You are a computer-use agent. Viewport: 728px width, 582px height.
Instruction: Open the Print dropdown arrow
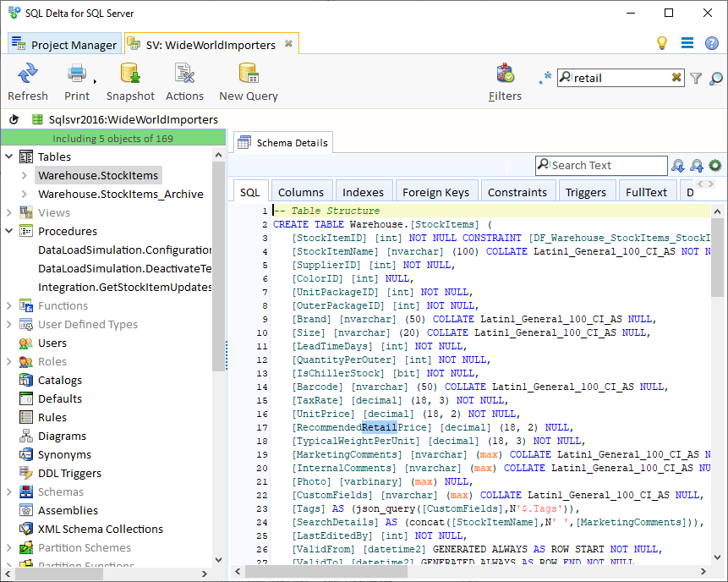[95, 81]
